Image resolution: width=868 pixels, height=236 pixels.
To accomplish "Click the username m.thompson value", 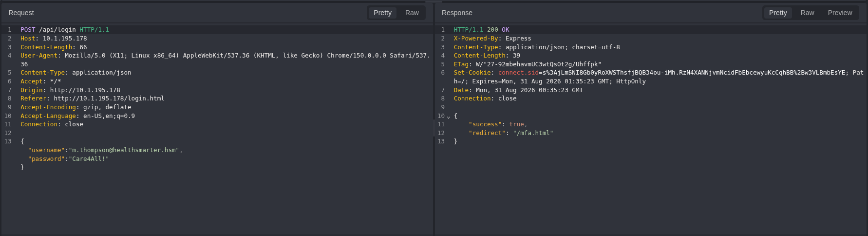I will point(124,150).
